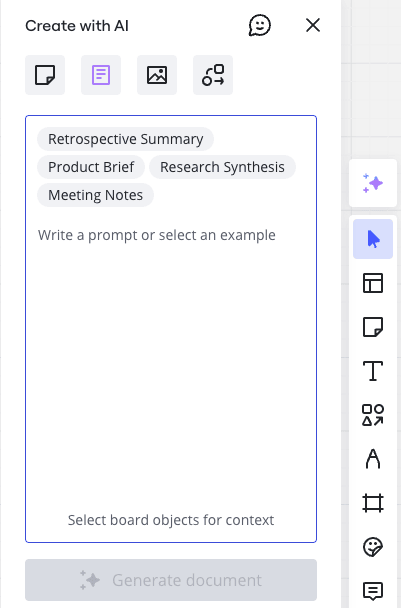Select the sticky note AI creation type
The height and width of the screenshot is (608, 401).
45,75
